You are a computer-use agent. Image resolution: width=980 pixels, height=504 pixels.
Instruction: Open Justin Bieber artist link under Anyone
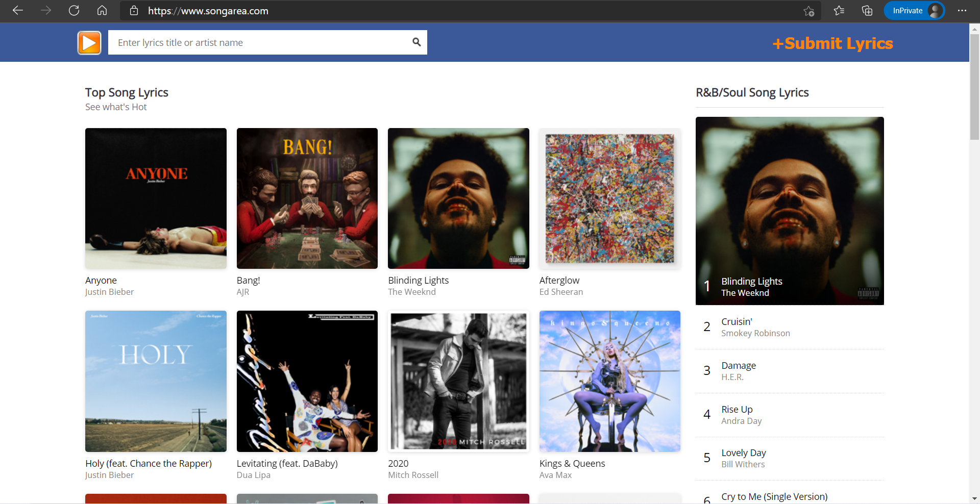tap(109, 292)
